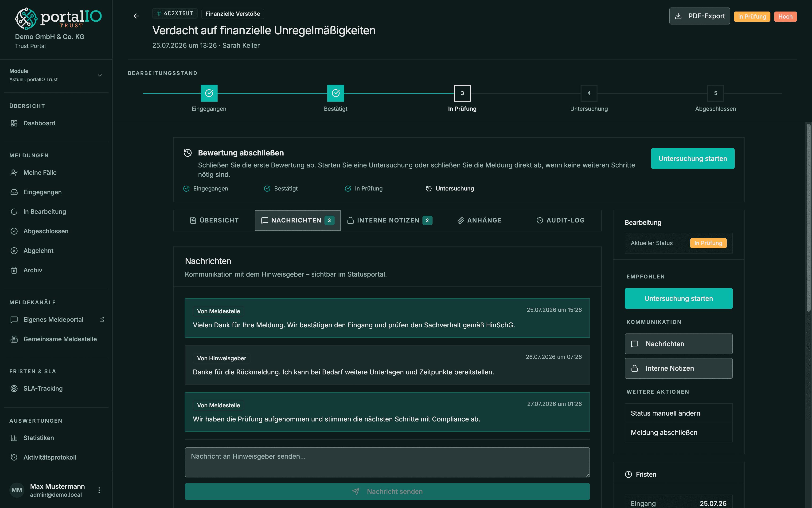Click Status manuell ändern
This screenshot has height=508, width=812.
click(x=679, y=413)
